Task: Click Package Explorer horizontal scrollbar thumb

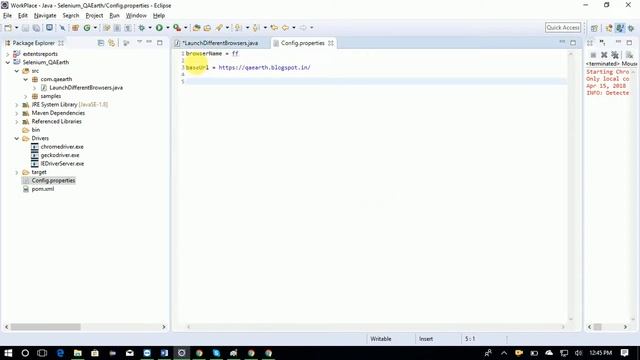Action: coord(45,327)
